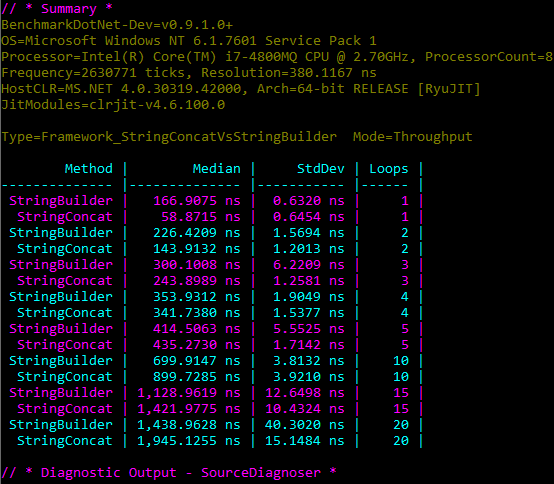The width and height of the screenshot is (554, 484).
Task: Click median value '243.8989 ns'
Action: [197, 281]
